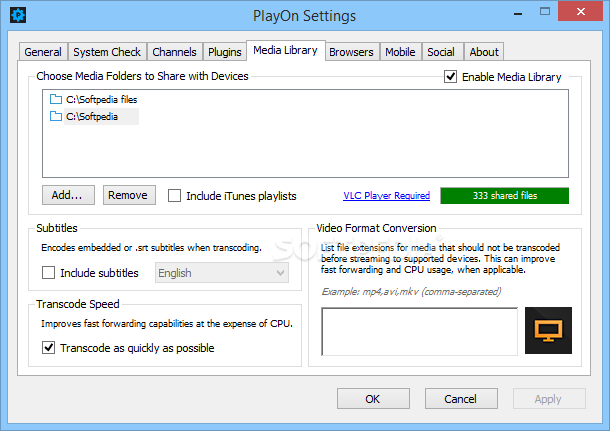Enable the Include subtitles checkbox
The width and height of the screenshot is (610, 431).
coord(48,272)
